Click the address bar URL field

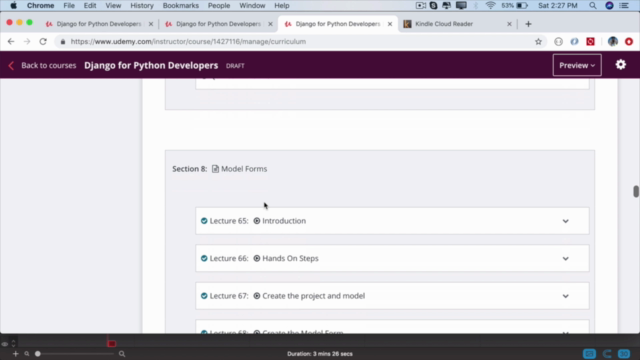point(300,42)
